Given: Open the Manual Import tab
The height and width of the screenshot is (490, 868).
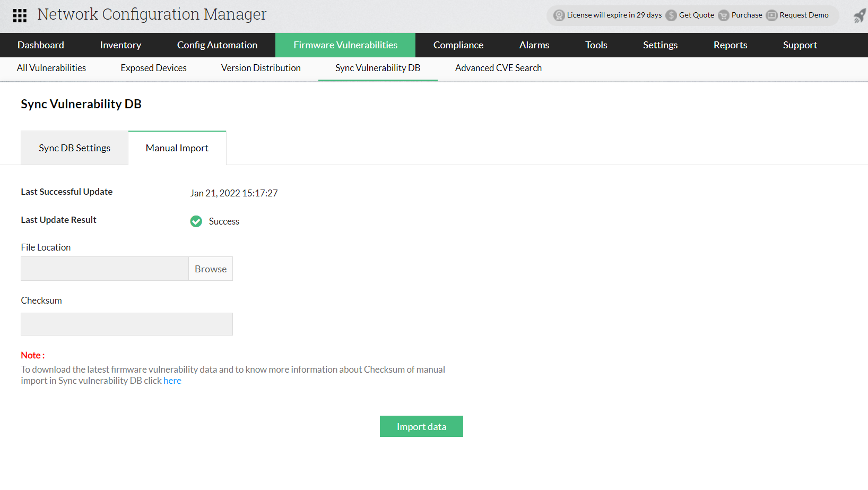Looking at the screenshot, I should 177,148.
